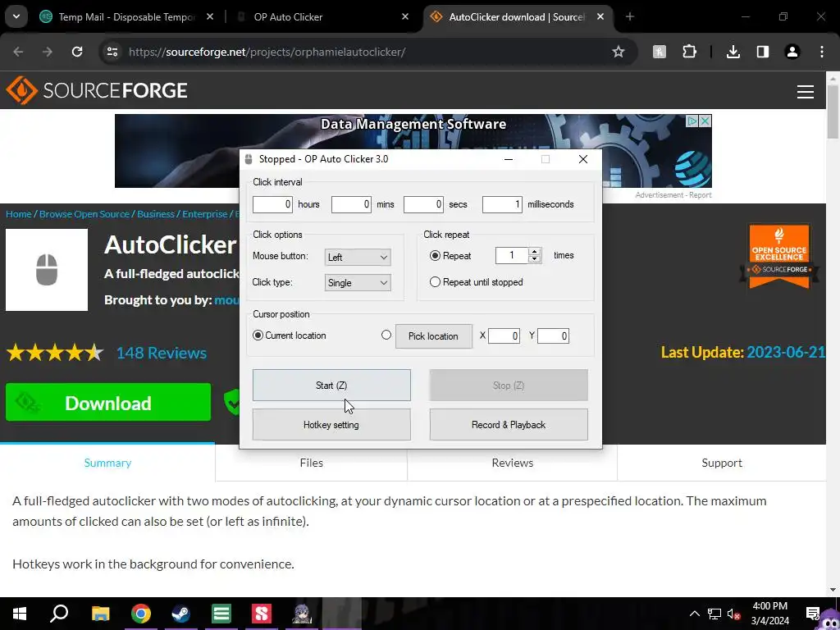Click the green Download button

coord(108,402)
